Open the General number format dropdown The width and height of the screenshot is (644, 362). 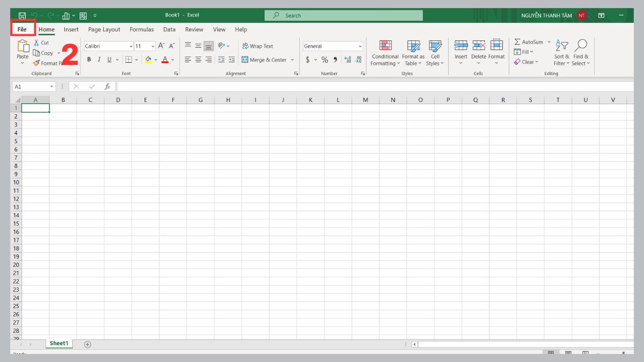pyautogui.click(x=360, y=46)
